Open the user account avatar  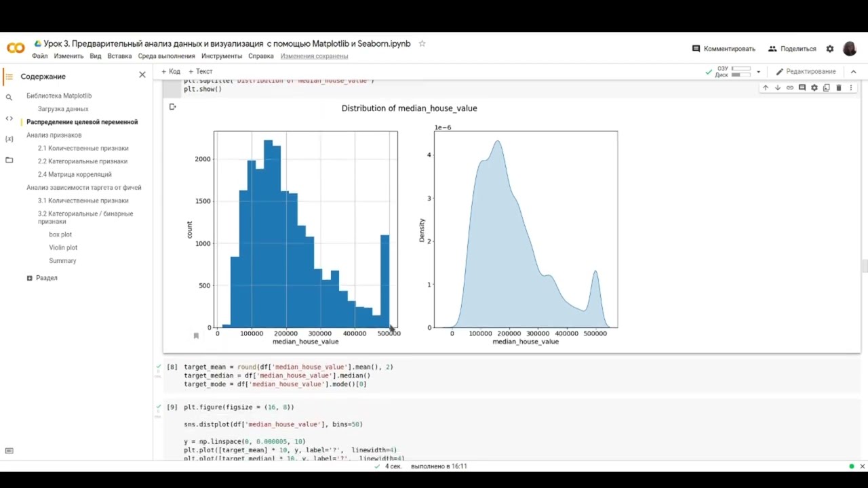coord(850,49)
